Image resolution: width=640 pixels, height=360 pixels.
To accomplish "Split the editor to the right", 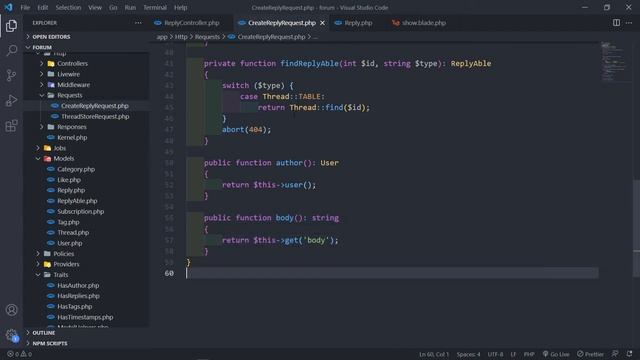I will pyautogui.click(x=616, y=23).
